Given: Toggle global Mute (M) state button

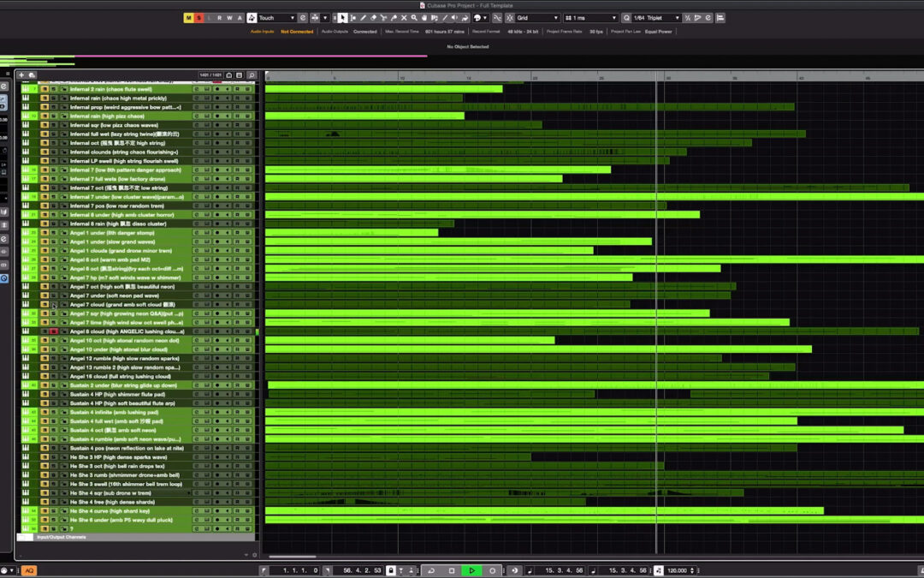Looking at the screenshot, I should tap(188, 18).
